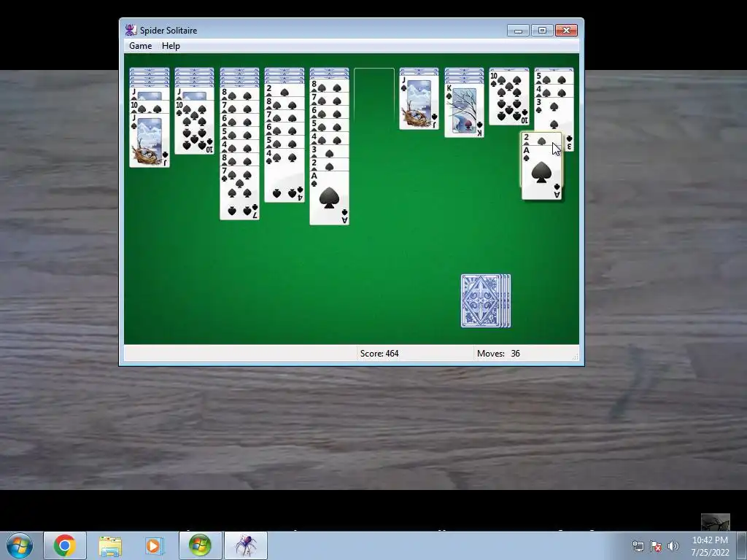Screen dimensions: 747x560
Task: Select the bottom Jack in the first column
Action: pos(149,140)
